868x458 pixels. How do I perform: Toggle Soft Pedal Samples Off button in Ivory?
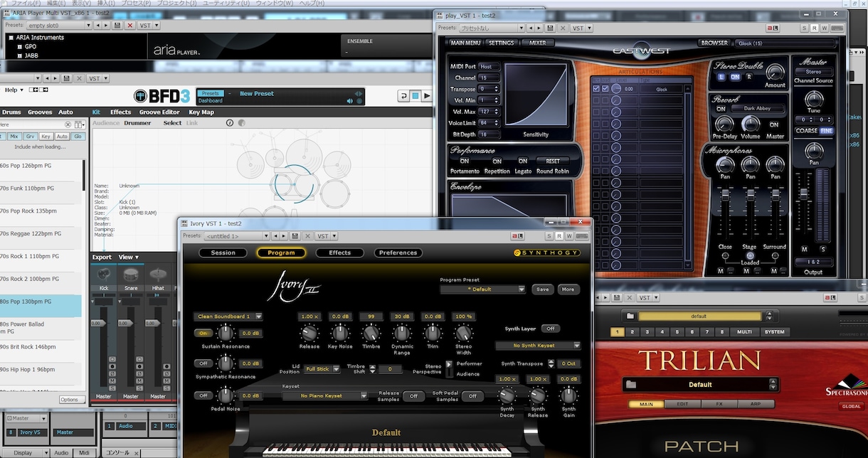[472, 396]
